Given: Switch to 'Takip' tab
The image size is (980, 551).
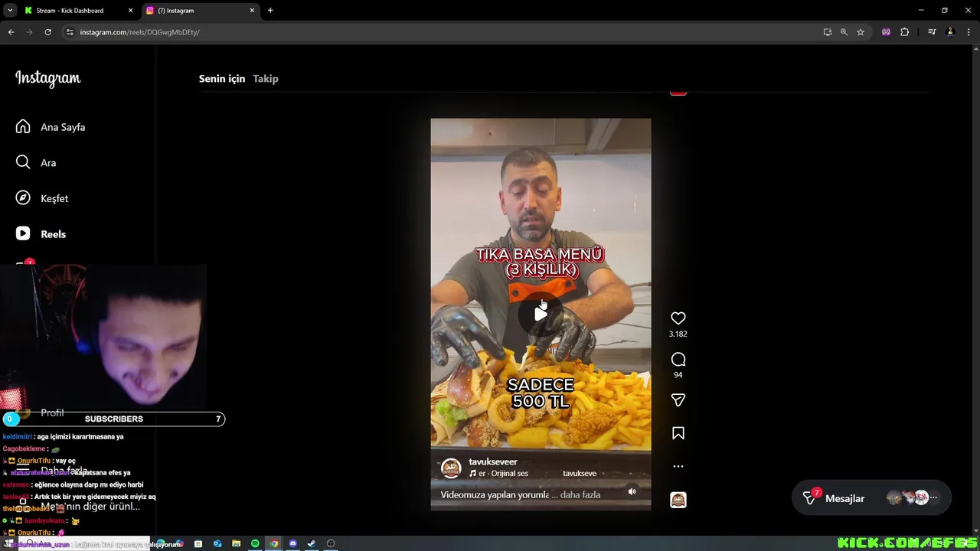Looking at the screenshot, I should [x=266, y=79].
